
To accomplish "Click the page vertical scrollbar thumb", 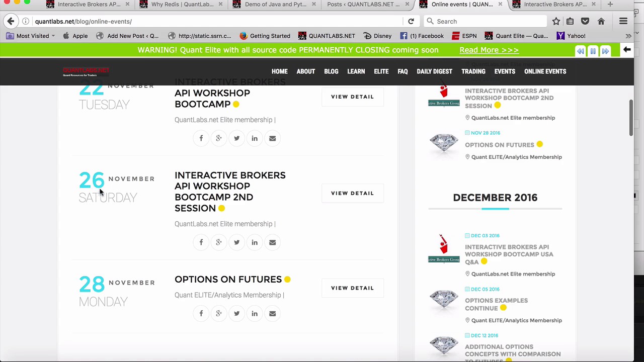I will [x=630, y=118].
